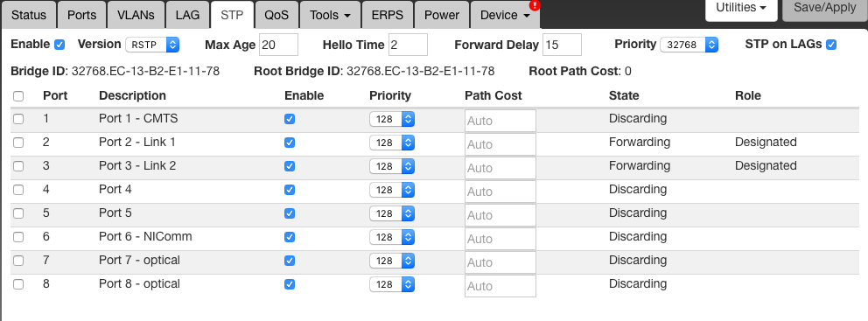Disable STP for Port 1 - CMTS
The image size is (868, 321).
coord(290,119)
